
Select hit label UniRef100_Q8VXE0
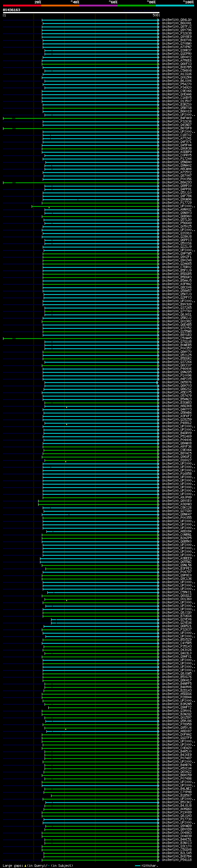click(x=176, y=501)
